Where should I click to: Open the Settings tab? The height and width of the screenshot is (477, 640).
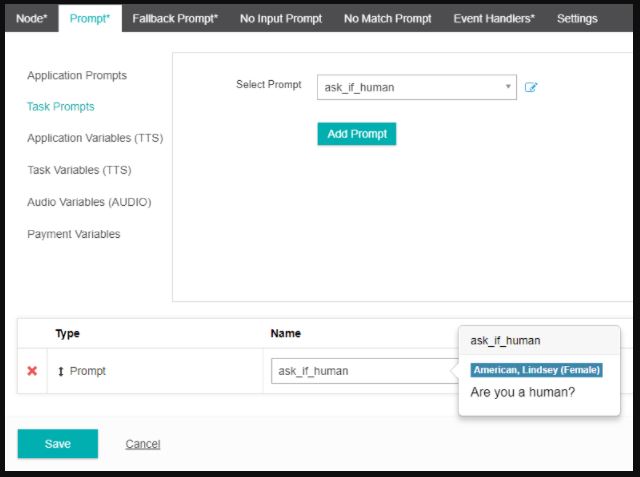point(577,19)
